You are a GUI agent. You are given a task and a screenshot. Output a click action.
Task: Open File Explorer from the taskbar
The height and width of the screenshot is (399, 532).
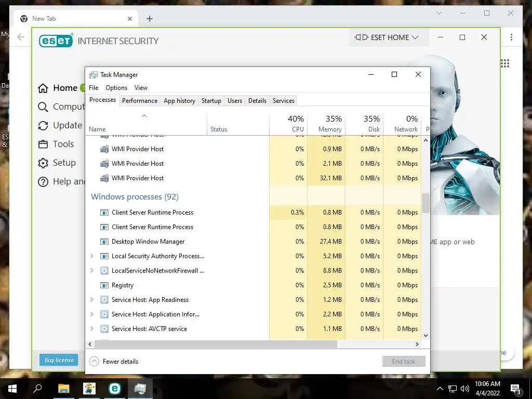[x=63, y=389]
